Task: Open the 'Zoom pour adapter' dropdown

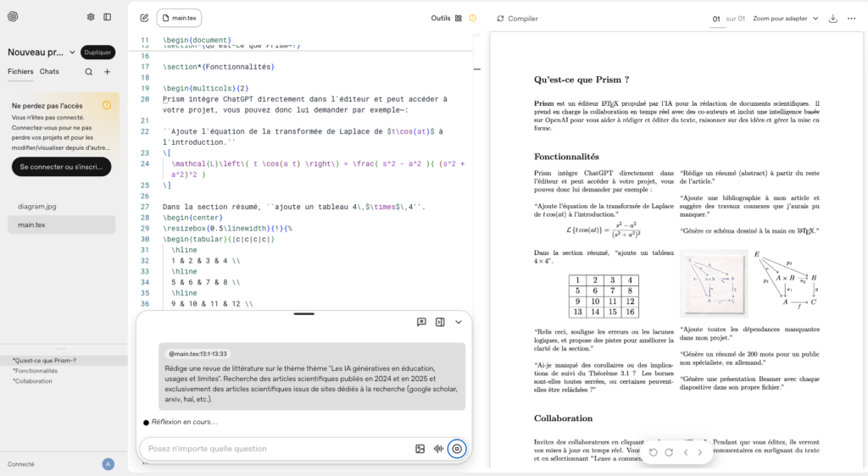Action: click(786, 18)
